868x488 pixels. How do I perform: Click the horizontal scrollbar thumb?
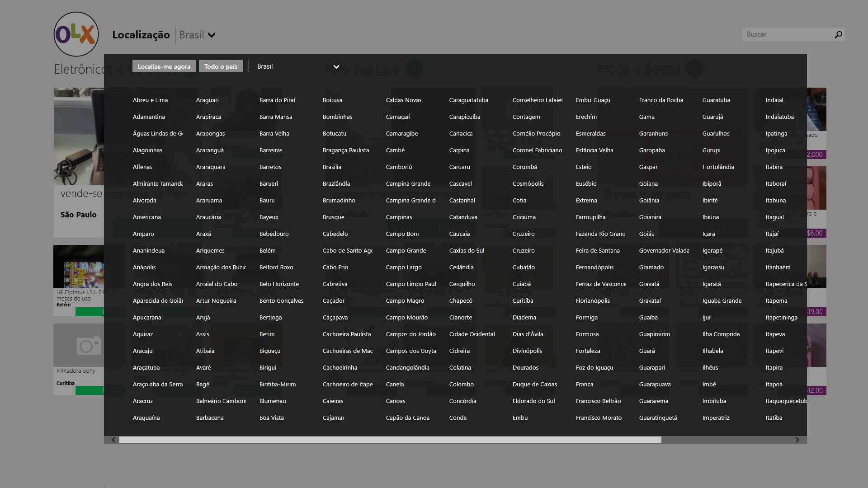point(390,440)
